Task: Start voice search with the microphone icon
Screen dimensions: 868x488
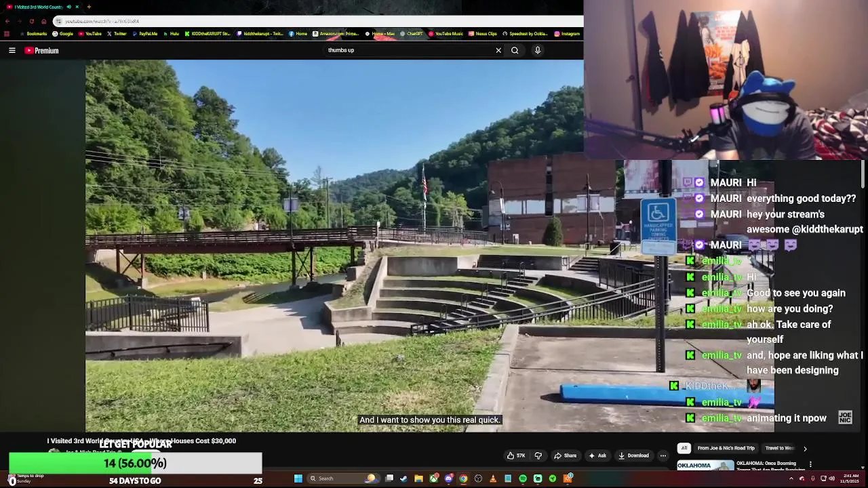Action: click(538, 50)
